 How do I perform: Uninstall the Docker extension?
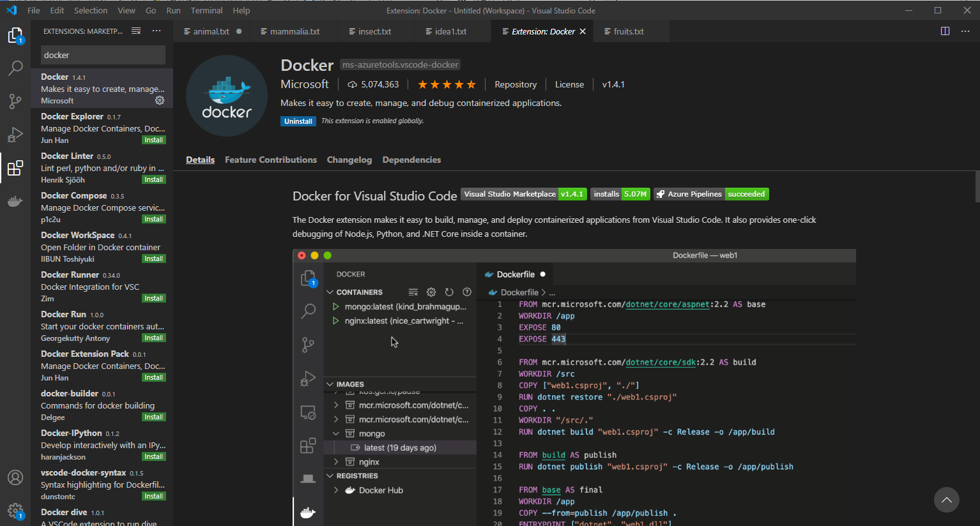[x=298, y=121]
